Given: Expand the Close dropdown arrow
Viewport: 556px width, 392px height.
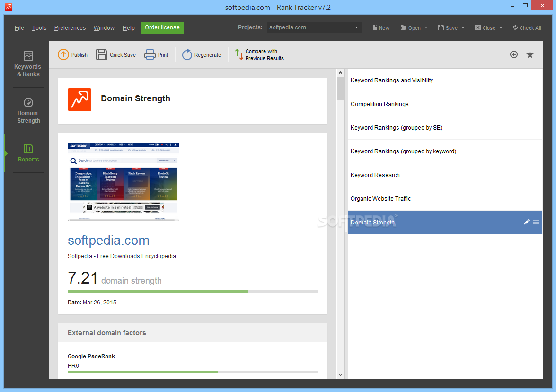Looking at the screenshot, I should [501, 27].
